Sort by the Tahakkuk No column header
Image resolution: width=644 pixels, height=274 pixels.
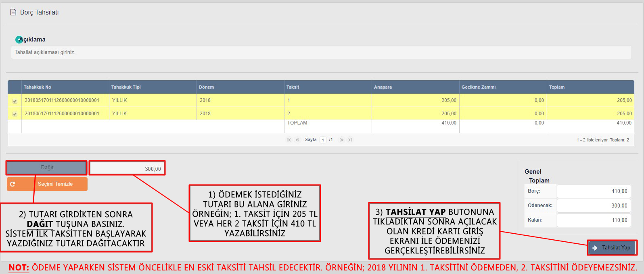click(38, 87)
